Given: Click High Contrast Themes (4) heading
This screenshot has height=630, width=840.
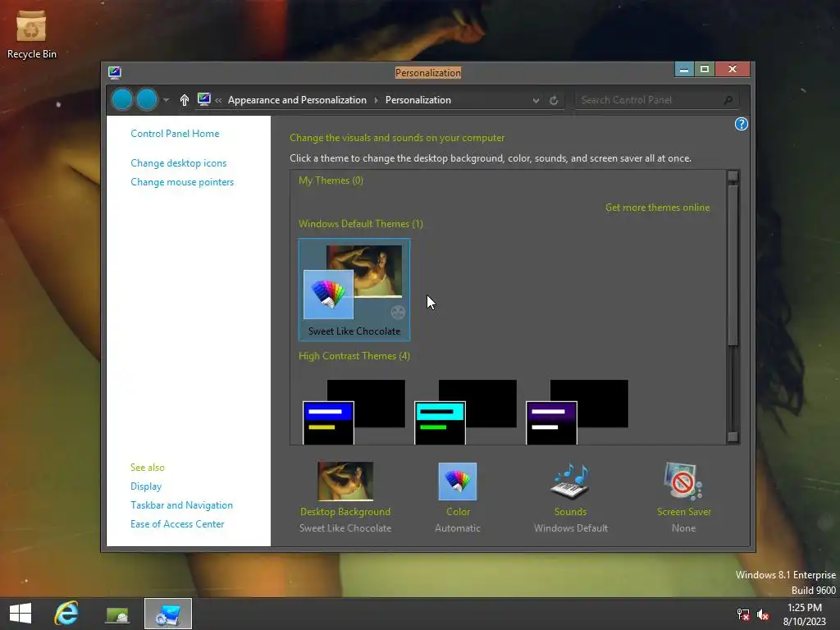Looking at the screenshot, I should click(354, 356).
